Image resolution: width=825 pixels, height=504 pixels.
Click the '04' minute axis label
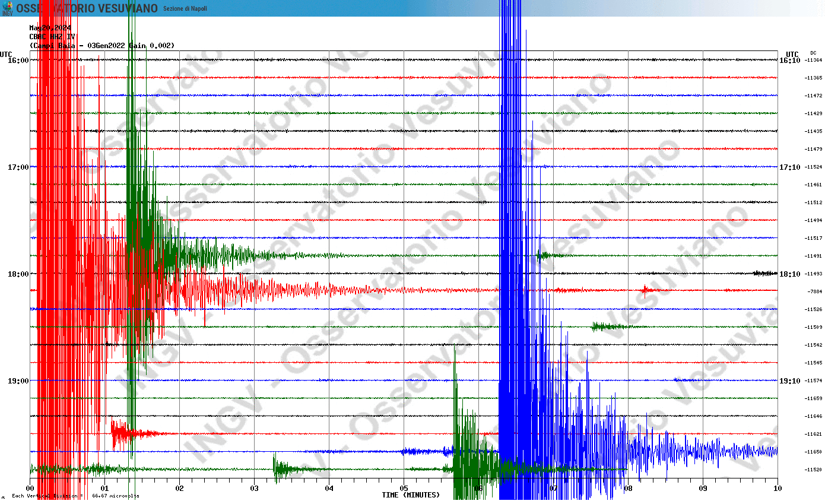tap(329, 489)
